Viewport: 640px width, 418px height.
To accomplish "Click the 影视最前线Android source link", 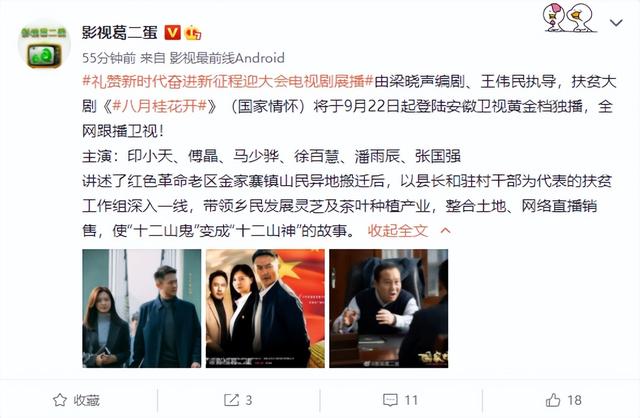I will (227, 58).
